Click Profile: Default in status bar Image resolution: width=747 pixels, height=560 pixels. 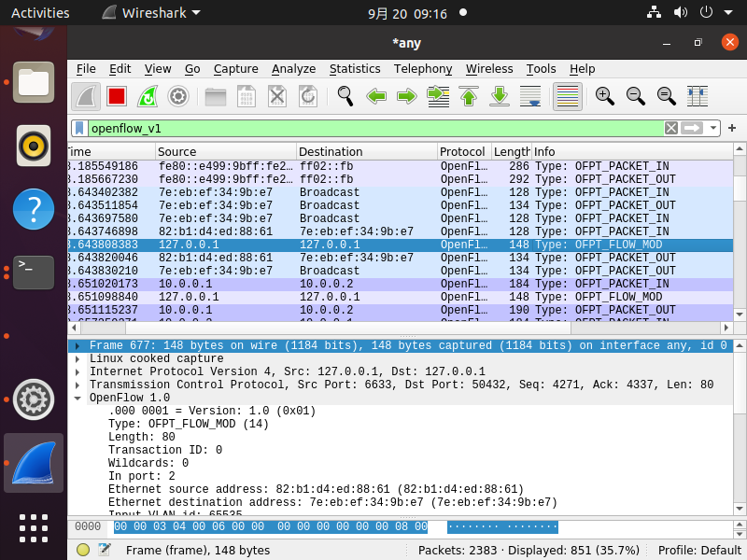pyautogui.click(x=698, y=551)
